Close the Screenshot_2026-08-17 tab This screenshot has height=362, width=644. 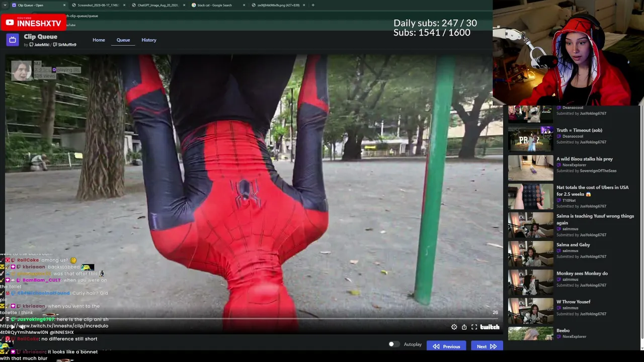coord(124,5)
